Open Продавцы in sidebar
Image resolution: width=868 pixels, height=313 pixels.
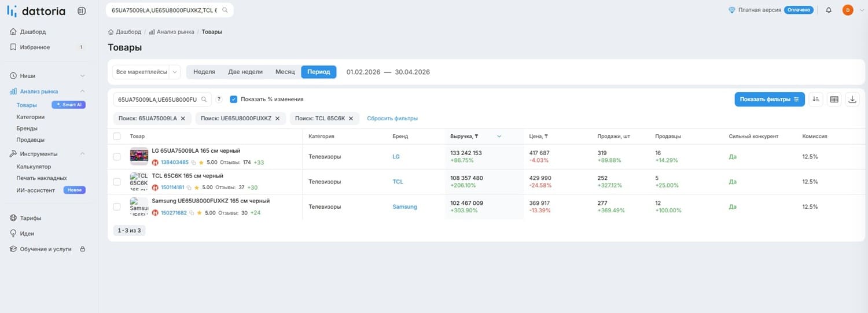30,140
